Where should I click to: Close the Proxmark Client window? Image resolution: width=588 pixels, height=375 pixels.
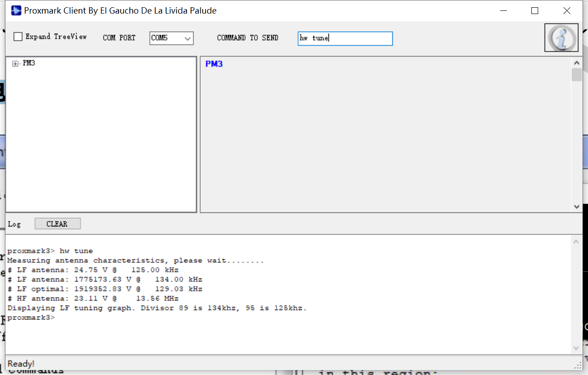[x=567, y=10]
